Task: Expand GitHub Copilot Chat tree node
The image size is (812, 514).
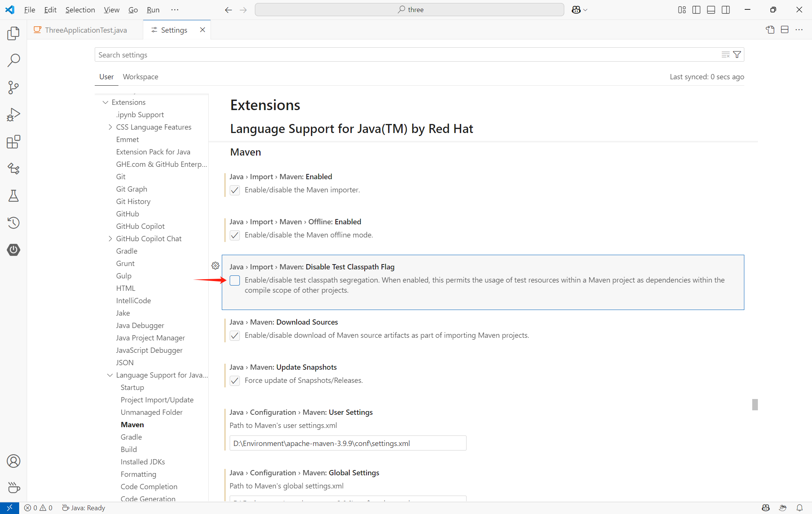Action: point(110,239)
